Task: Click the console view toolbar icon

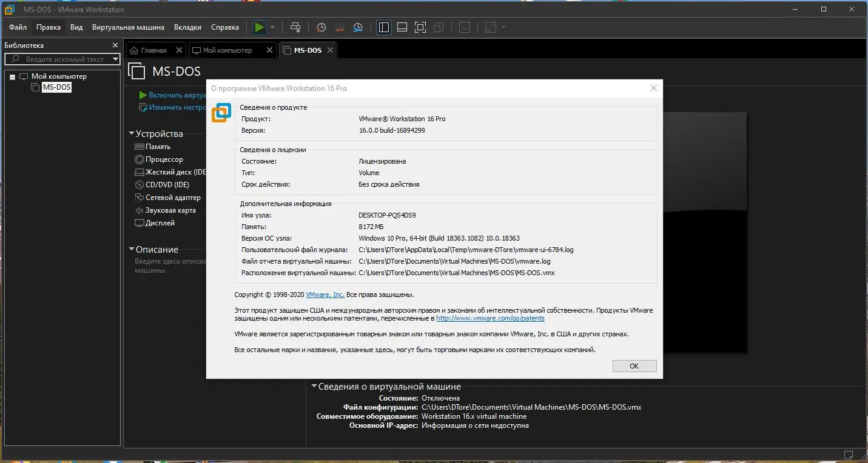Action: point(464,27)
